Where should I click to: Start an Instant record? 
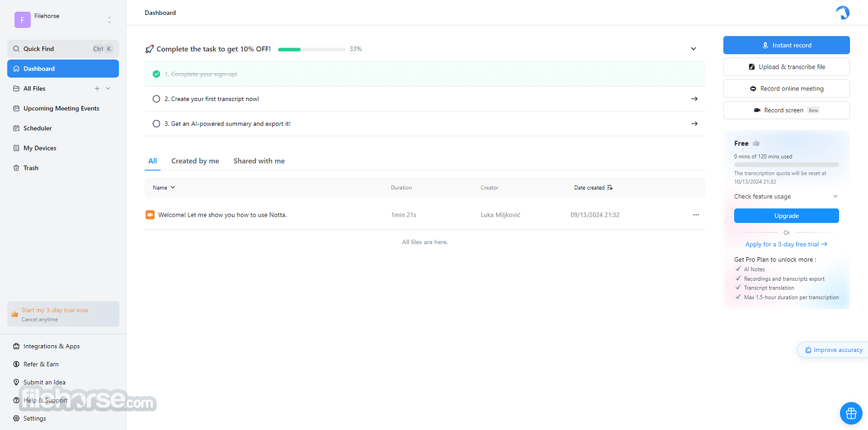(786, 45)
